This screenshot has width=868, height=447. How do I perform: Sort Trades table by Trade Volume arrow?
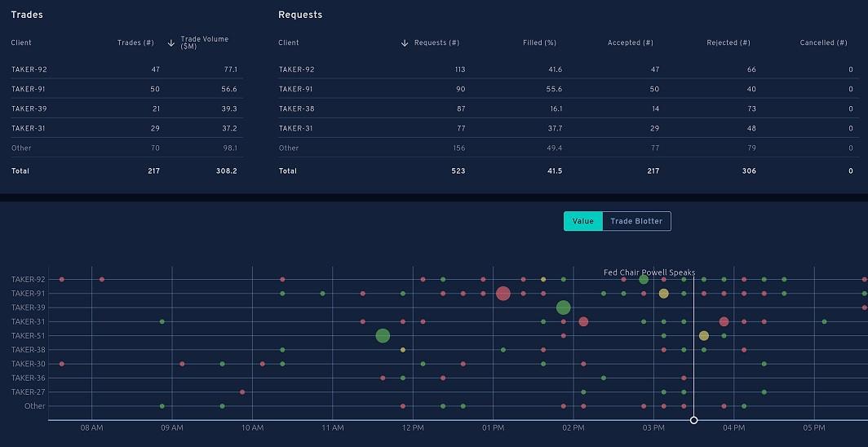pyautogui.click(x=171, y=42)
